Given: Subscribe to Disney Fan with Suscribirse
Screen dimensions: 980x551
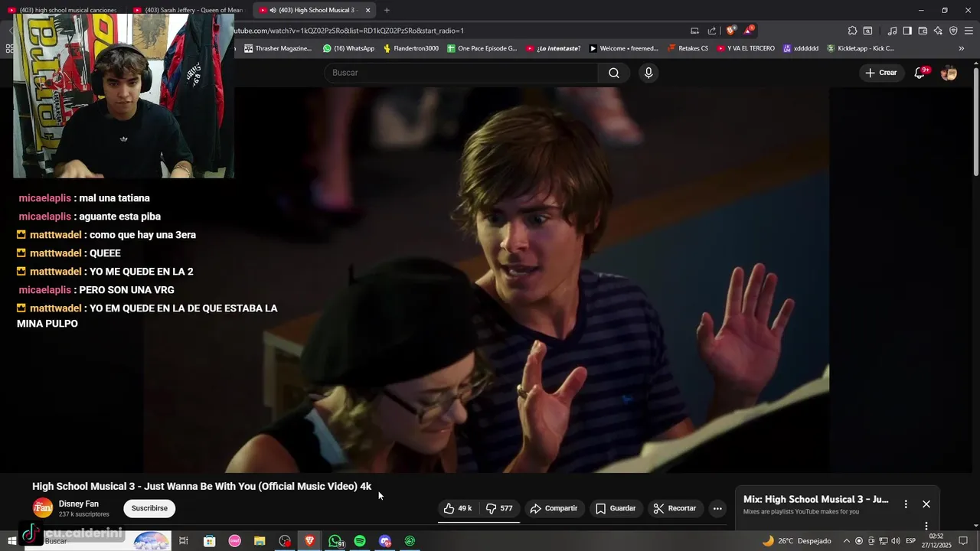Looking at the screenshot, I should pos(149,508).
